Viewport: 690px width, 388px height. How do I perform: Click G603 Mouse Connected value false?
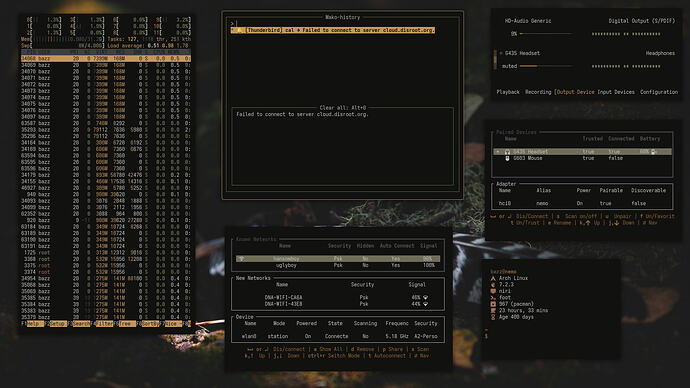click(x=616, y=158)
